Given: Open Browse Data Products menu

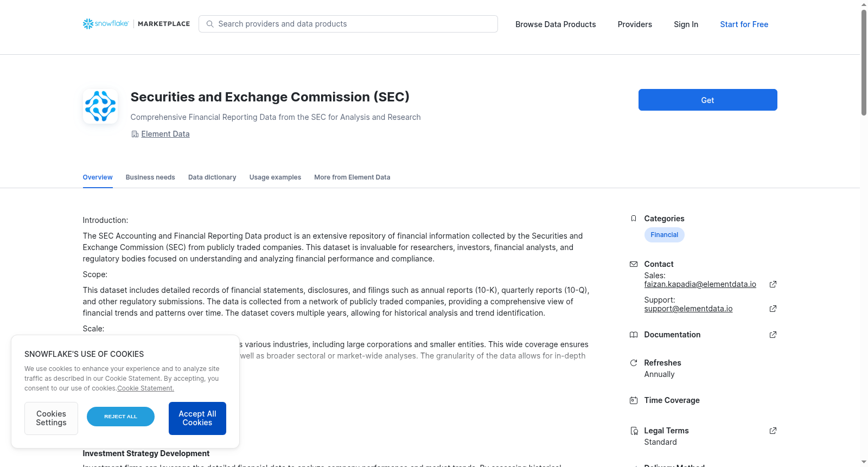Looking at the screenshot, I should 556,24.
